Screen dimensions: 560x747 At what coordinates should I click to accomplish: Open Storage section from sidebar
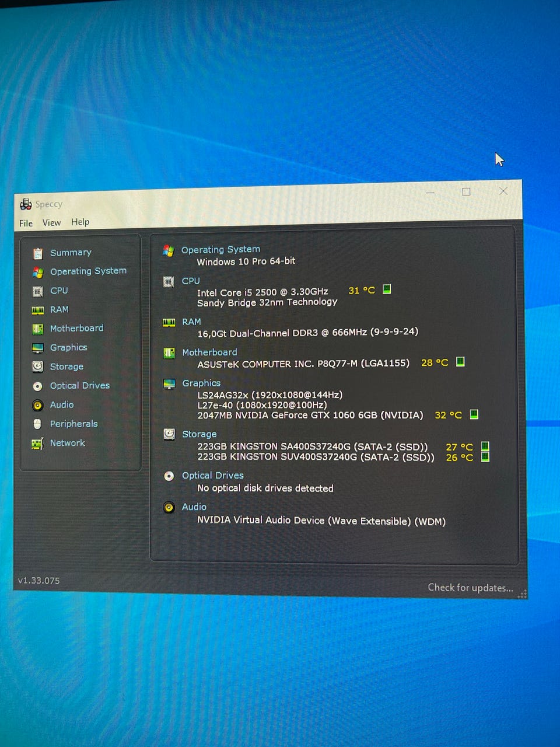point(66,366)
